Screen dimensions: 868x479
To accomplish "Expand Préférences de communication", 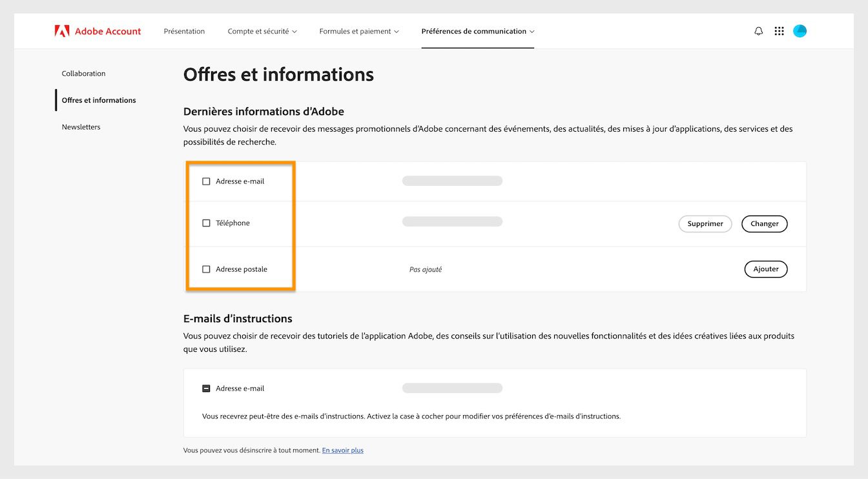I will tap(478, 30).
